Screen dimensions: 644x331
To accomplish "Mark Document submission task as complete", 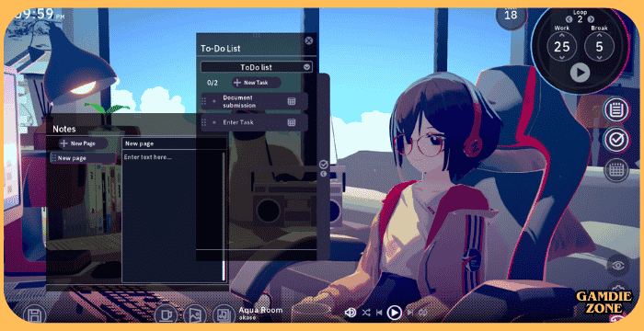I will [x=214, y=101].
